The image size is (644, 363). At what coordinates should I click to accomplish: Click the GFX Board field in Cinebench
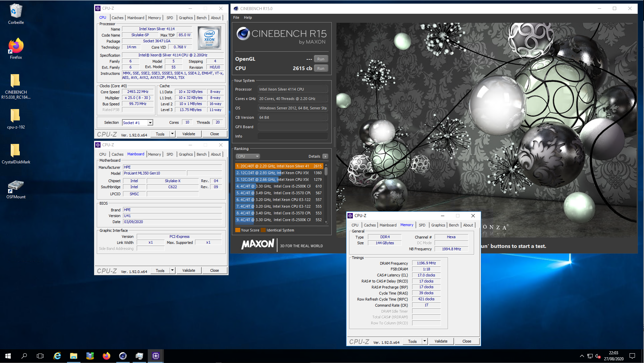(x=293, y=127)
